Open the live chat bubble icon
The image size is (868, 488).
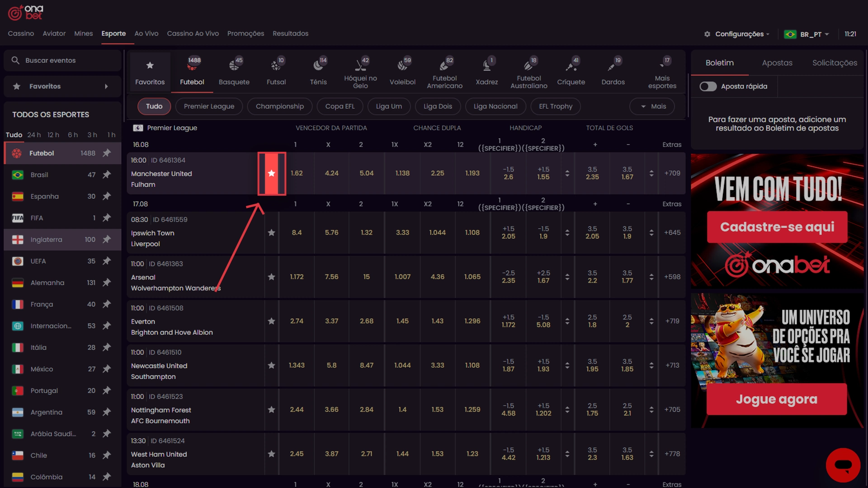(x=843, y=465)
